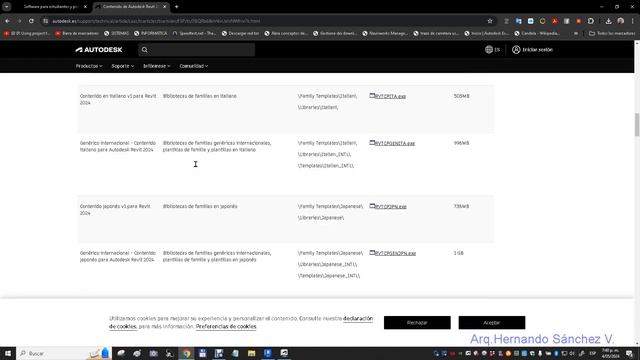Screen dimensions: 640x360
Task: Expand the Productos menu
Action: pyautogui.click(x=89, y=66)
